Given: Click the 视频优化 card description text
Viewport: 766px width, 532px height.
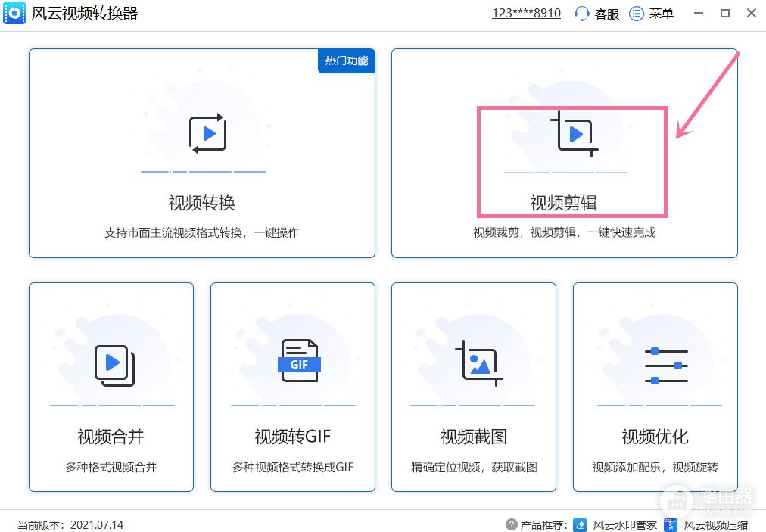Looking at the screenshot, I should pos(655,467).
